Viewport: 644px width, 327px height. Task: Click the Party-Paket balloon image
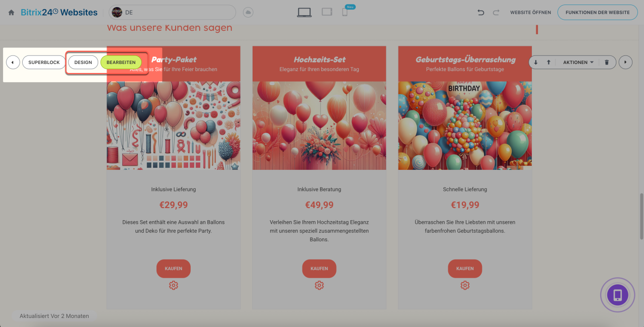click(173, 126)
